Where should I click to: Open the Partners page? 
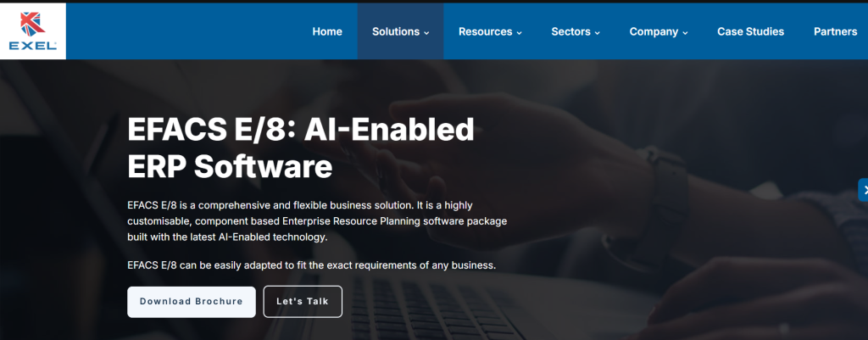click(x=835, y=31)
